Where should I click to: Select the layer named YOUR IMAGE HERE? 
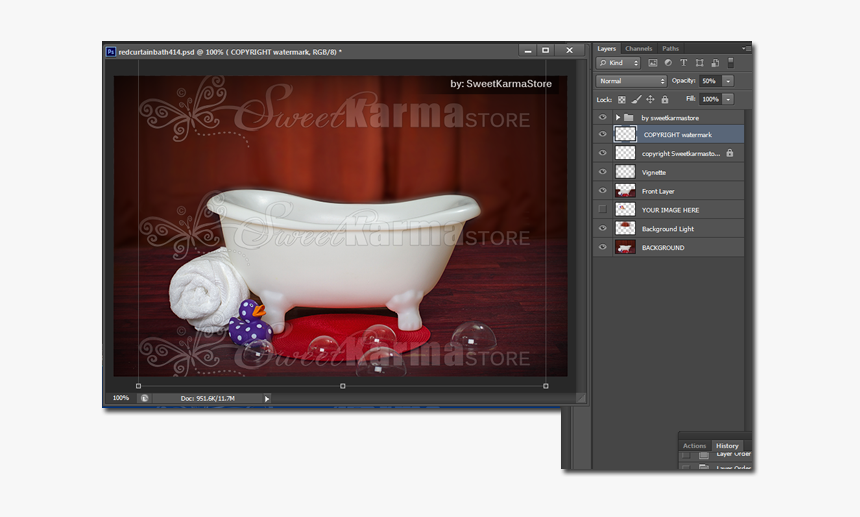(x=670, y=210)
